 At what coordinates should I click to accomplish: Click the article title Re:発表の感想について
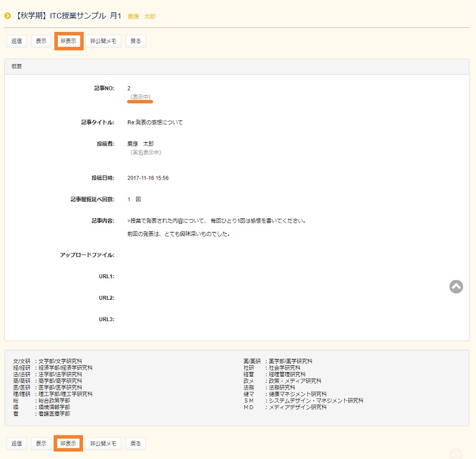click(x=155, y=122)
